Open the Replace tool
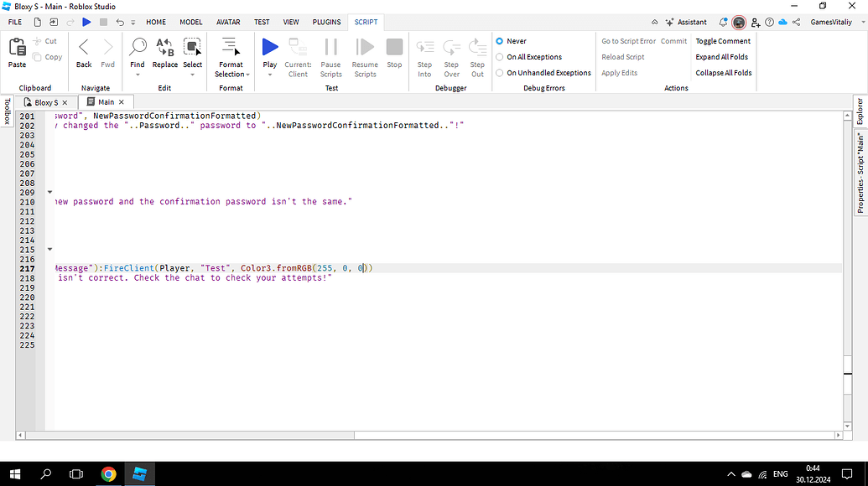The image size is (868, 486). click(165, 47)
